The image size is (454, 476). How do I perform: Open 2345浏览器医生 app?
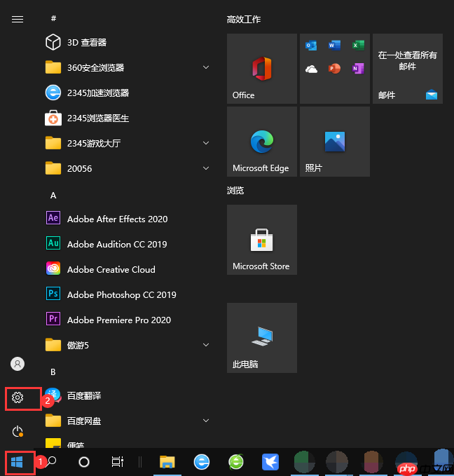point(128,118)
